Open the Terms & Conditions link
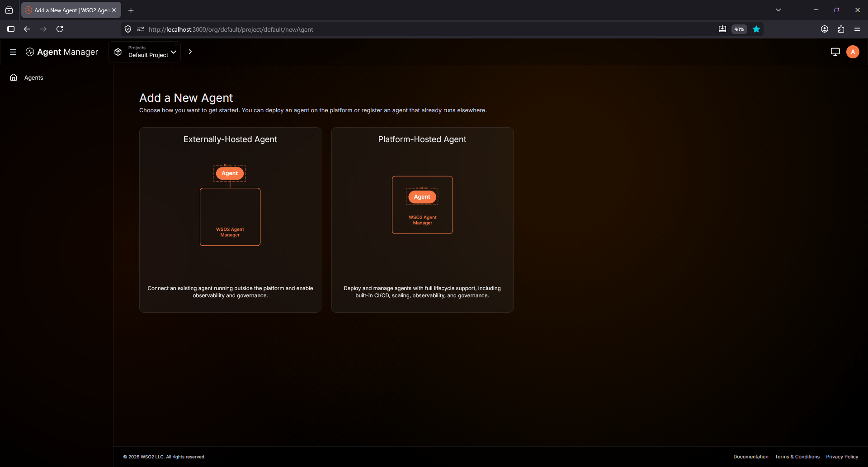 tap(797, 457)
